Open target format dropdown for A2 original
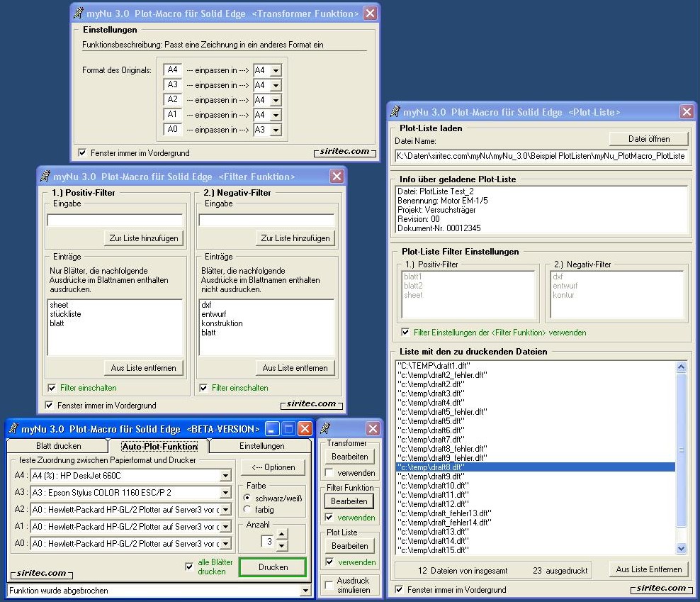 (x=276, y=100)
